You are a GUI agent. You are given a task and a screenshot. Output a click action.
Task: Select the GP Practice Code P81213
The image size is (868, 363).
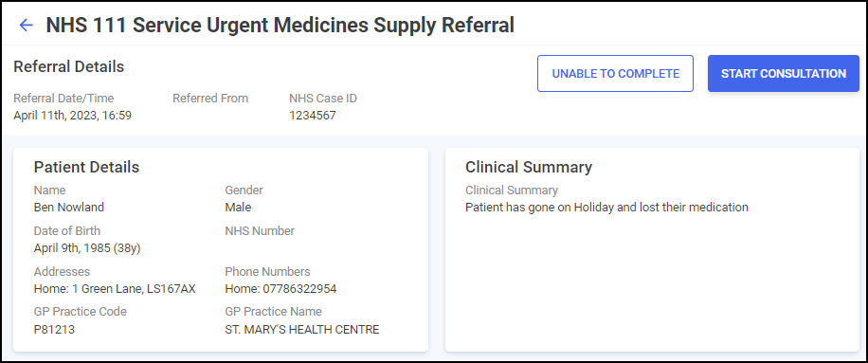pos(54,330)
